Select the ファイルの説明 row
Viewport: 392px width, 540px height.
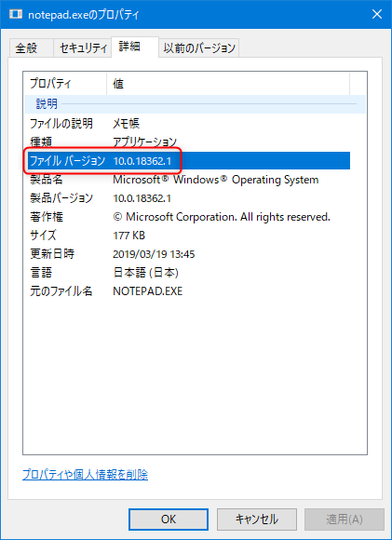point(187,123)
